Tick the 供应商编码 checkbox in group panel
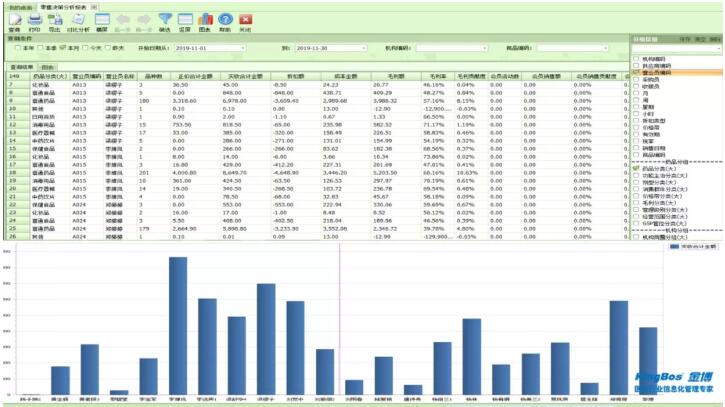 636,65
